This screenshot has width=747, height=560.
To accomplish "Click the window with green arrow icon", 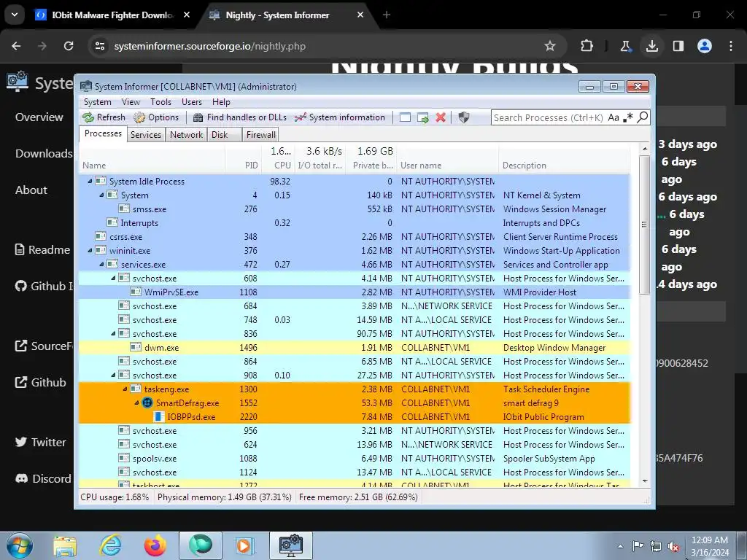I will pos(422,117).
